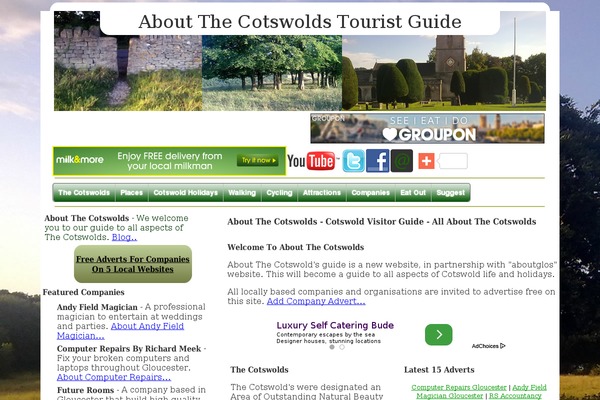Open About Andy Field Magician link

[x=120, y=331]
